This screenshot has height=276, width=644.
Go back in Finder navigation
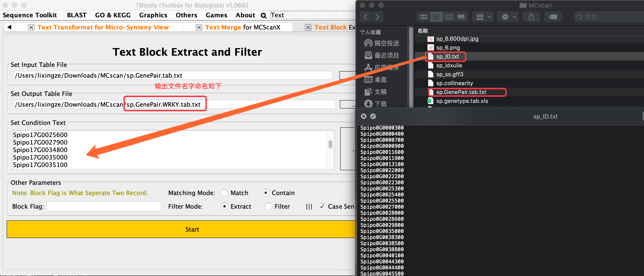pyautogui.click(x=366, y=17)
